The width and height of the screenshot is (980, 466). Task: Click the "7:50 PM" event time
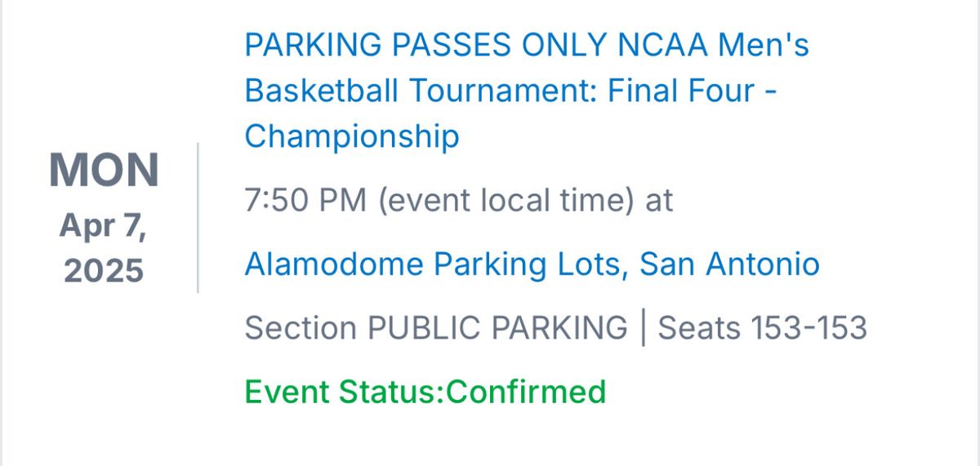305,200
